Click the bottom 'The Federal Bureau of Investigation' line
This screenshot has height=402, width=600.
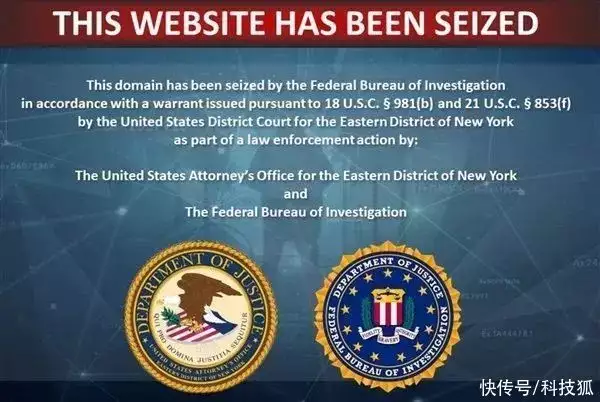click(x=295, y=212)
